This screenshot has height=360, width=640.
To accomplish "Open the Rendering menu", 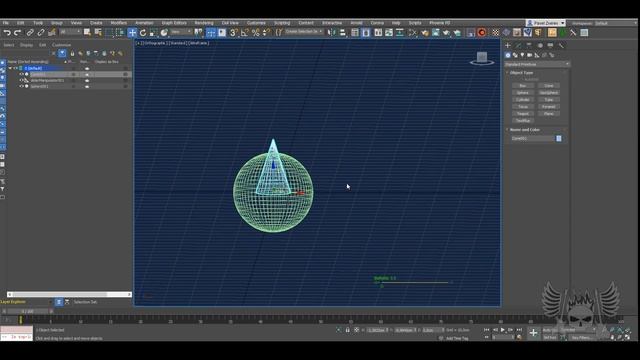I will click(204, 23).
